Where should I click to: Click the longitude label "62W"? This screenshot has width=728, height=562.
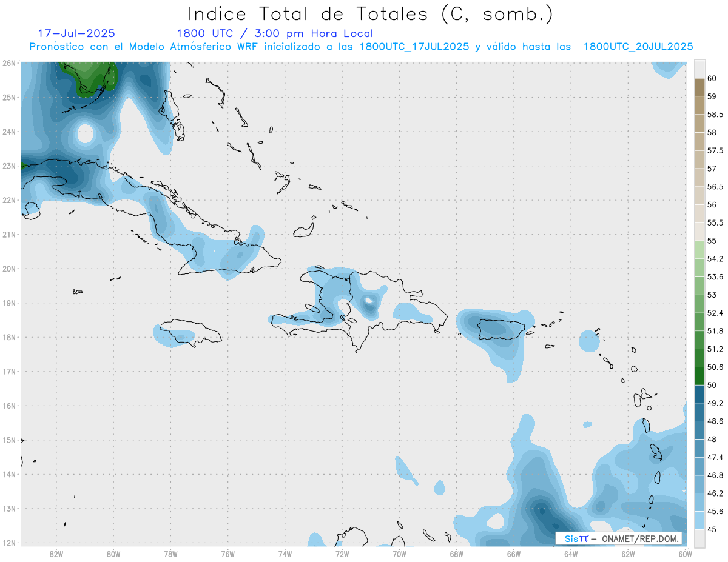pos(628,554)
